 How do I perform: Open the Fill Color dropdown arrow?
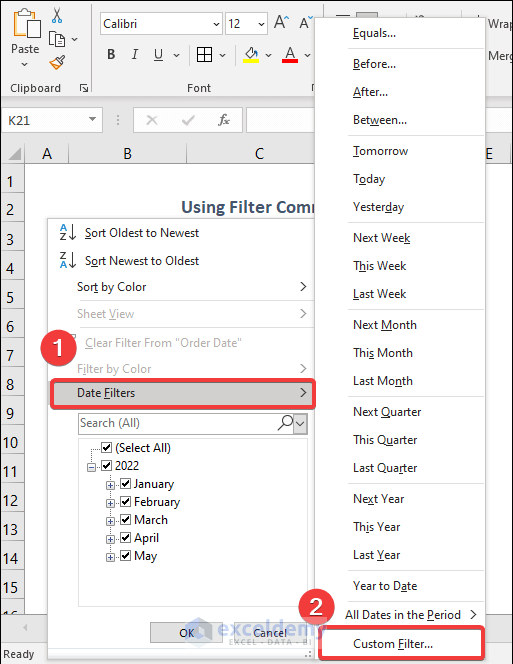pos(269,55)
